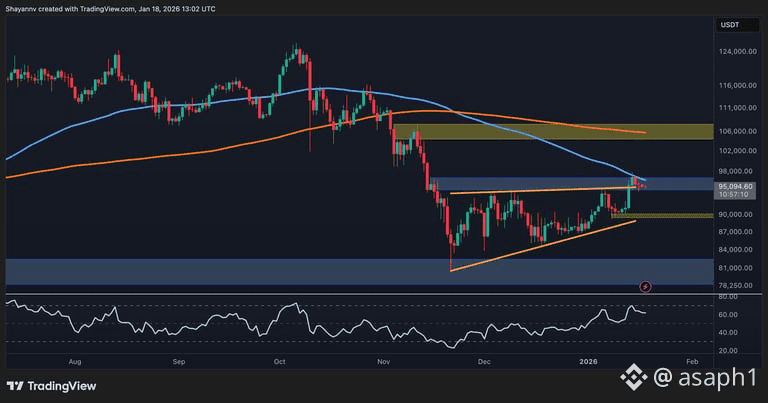The image size is (768, 403).
Task: Click the Oct label on time axis
Action: [279, 362]
